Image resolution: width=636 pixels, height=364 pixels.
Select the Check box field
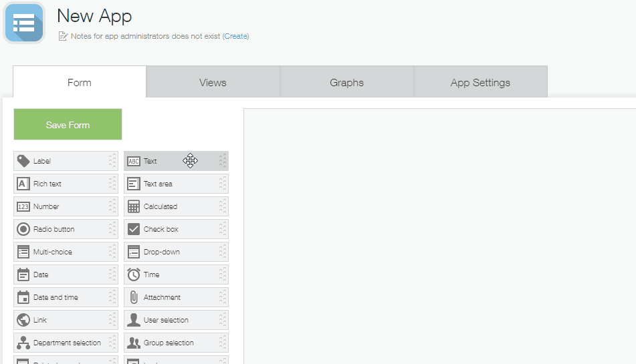tap(176, 229)
